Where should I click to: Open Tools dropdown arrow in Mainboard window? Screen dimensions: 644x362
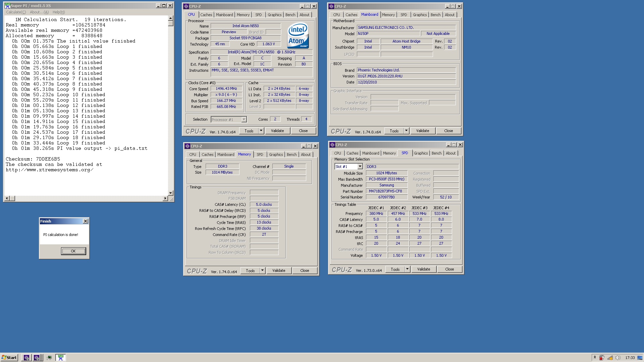[407, 131]
